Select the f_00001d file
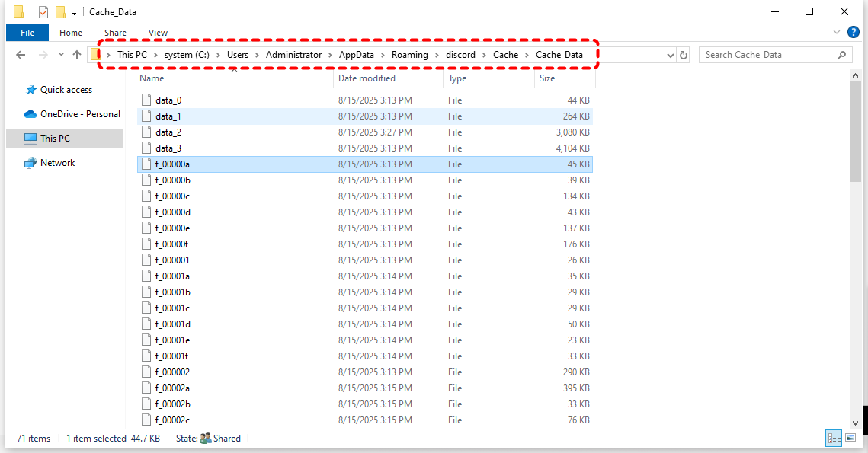 (365, 324)
